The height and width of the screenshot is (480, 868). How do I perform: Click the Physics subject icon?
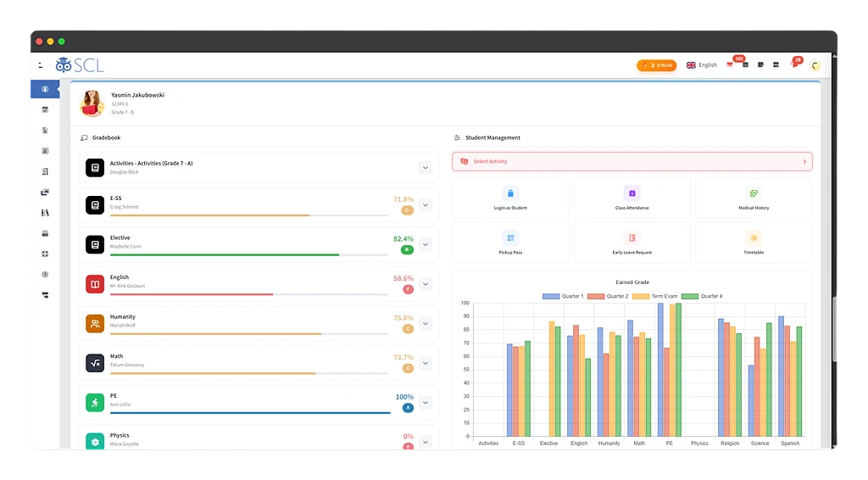point(95,441)
